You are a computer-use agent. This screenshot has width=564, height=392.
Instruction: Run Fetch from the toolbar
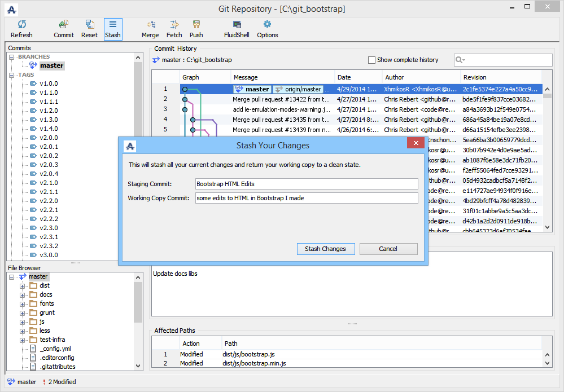(x=174, y=29)
